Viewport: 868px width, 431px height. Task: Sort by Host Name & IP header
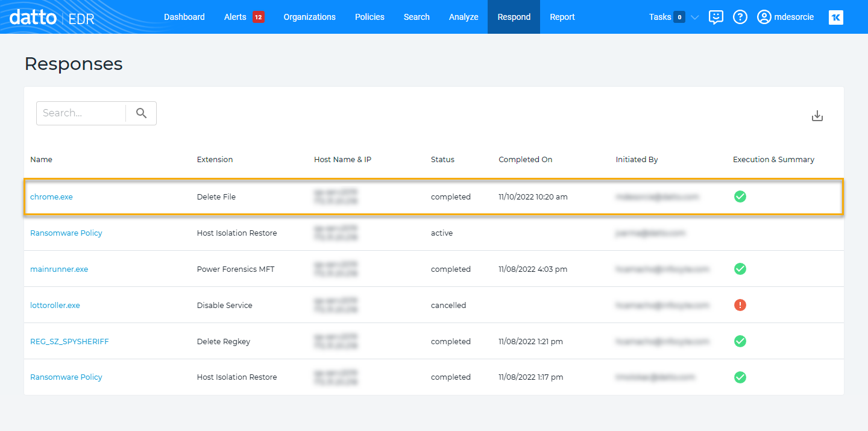point(342,159)
